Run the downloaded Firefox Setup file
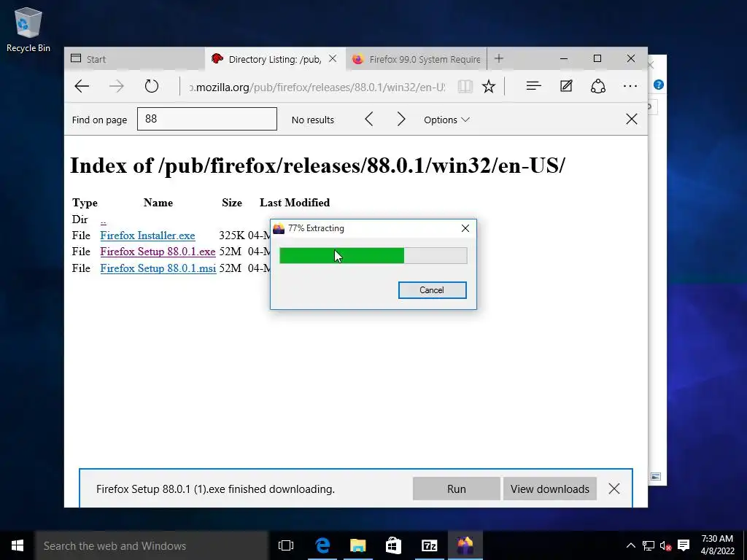This screenshot has height=560, width=747. 457,489
